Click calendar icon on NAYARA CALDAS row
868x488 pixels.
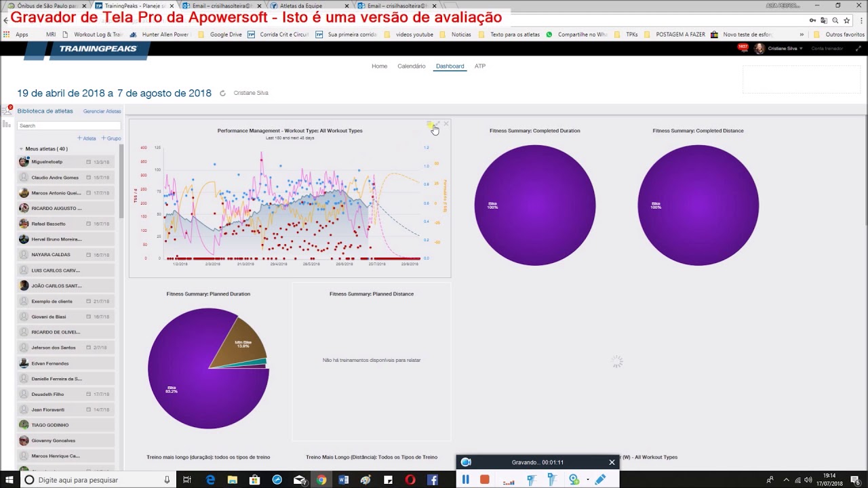pyautogui.click(x=88, y=255)
